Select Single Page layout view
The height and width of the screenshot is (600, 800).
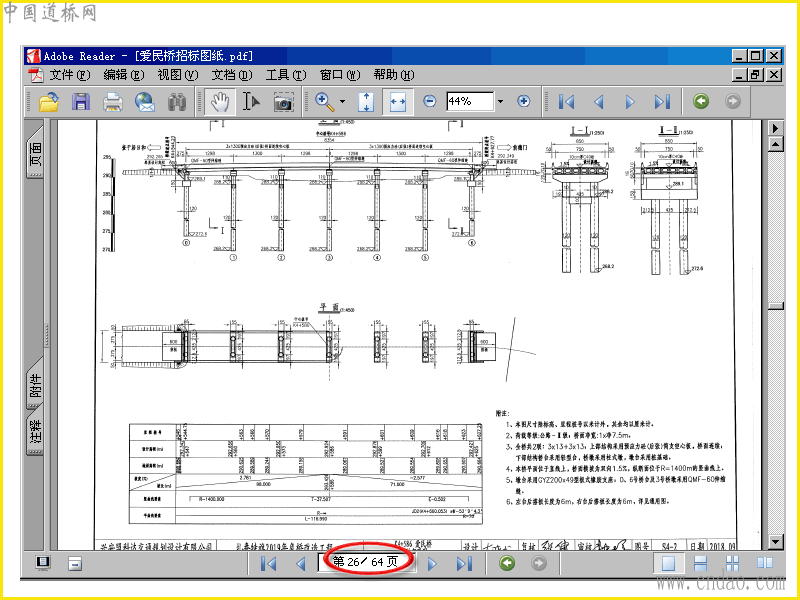click(668, 563)
